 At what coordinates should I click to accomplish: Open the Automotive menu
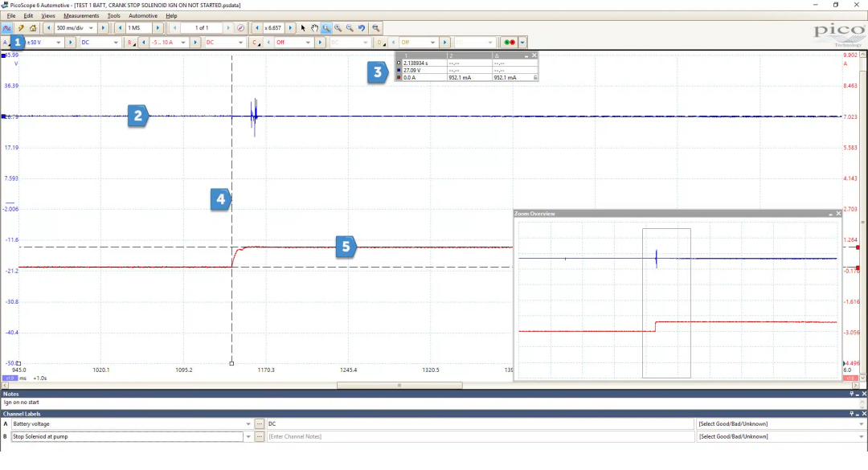[143, 15]
